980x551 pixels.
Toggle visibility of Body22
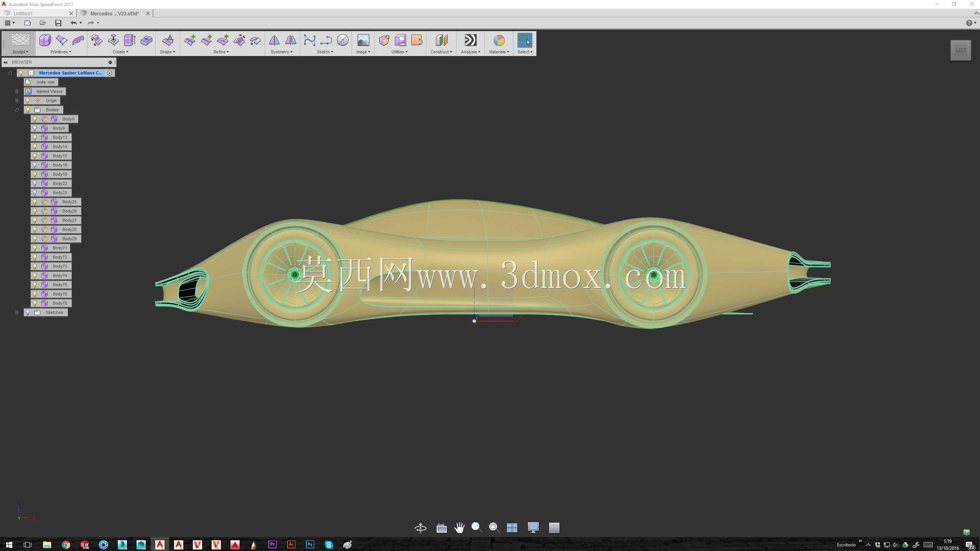pos(35,183)
